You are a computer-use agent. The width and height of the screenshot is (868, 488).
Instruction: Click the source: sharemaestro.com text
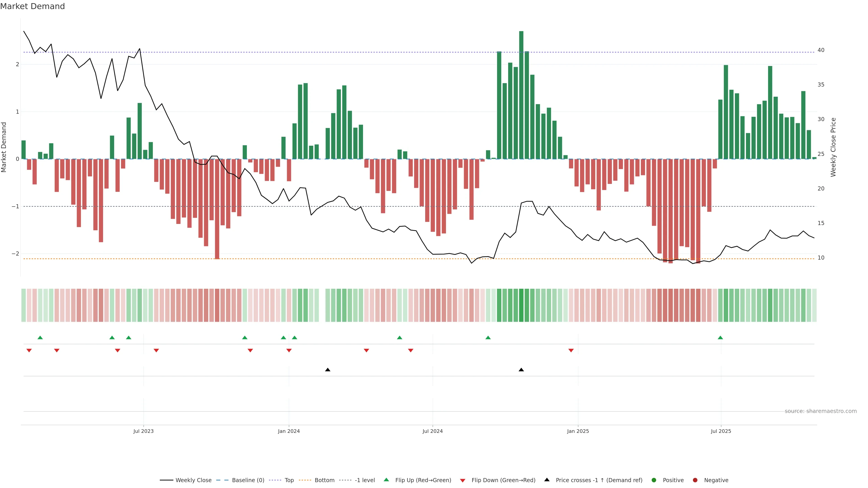point(821,411)
